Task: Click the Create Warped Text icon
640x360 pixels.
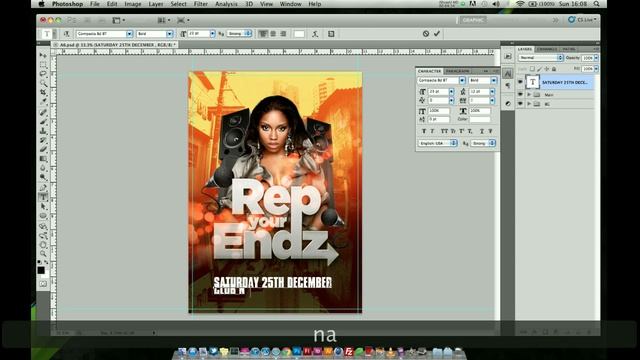Action: [x=315, y=34]
